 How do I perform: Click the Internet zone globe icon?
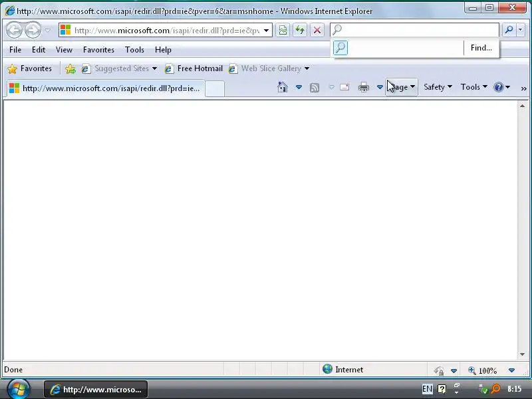(327, 369)
